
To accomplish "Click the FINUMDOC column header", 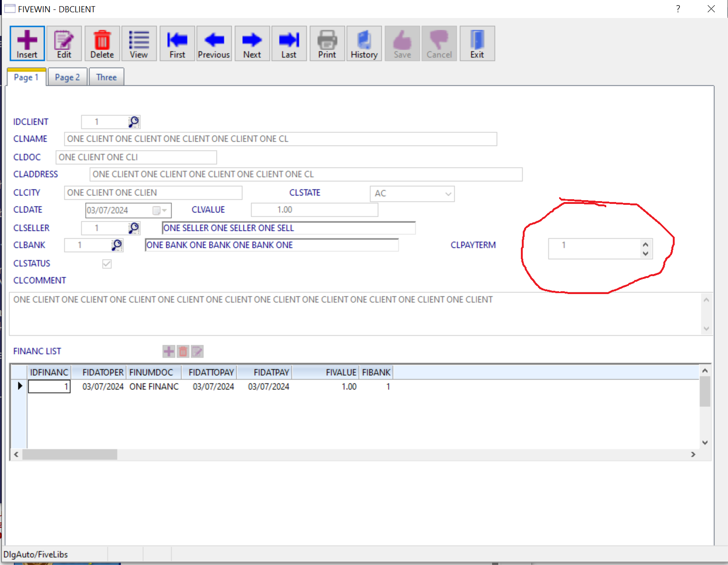I will coord(154,372).
